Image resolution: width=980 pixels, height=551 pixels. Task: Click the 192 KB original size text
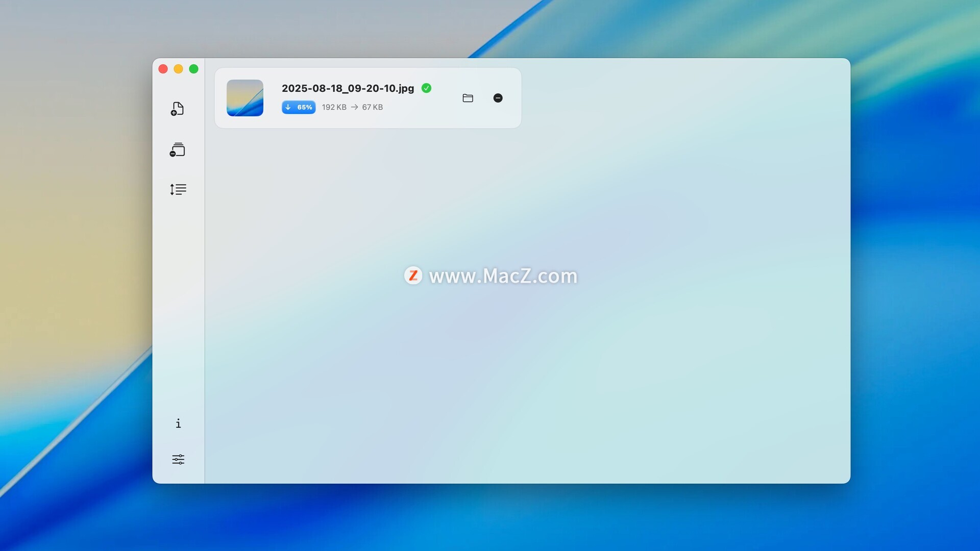point(334,107)
